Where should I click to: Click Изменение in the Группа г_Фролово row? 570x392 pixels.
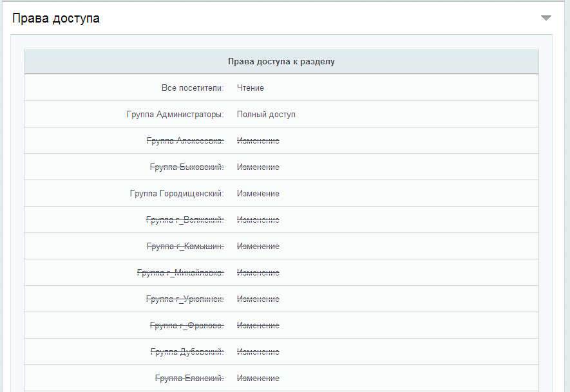click(258, 326)
